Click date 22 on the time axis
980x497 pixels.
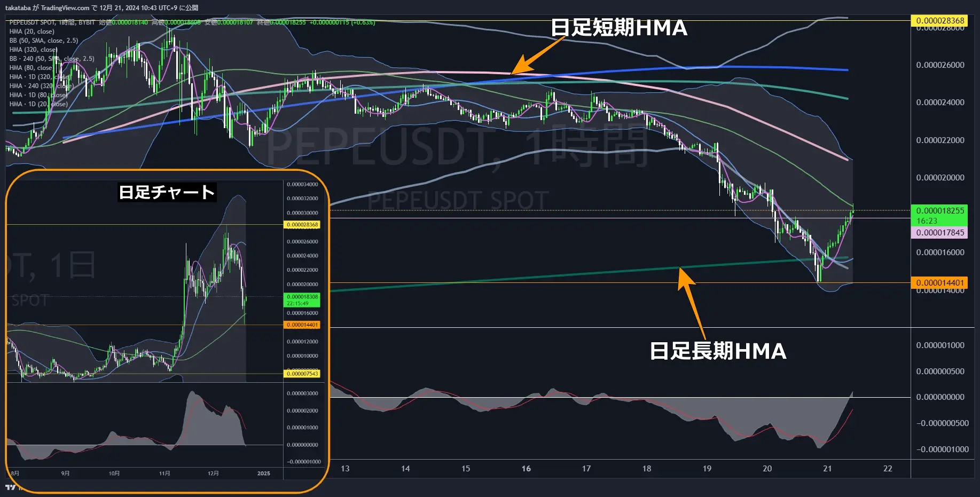888,469
